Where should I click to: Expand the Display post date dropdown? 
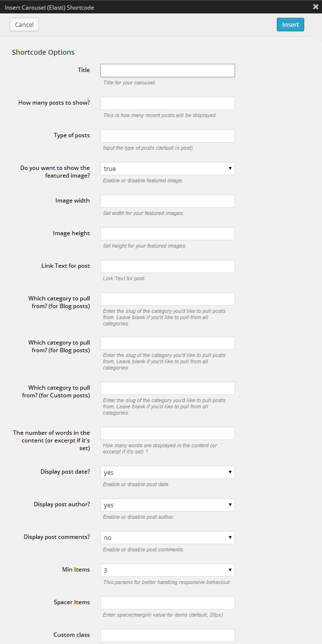pos(167,472)
